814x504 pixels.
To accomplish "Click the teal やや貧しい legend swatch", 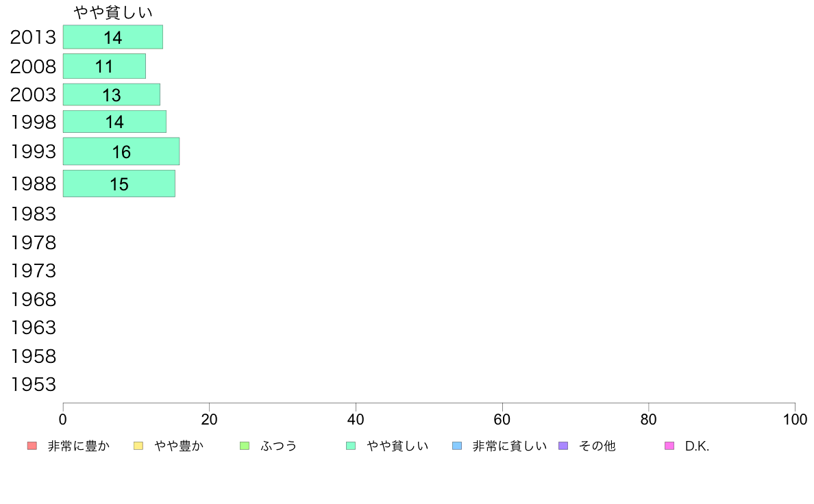I will tap(351, 446).
